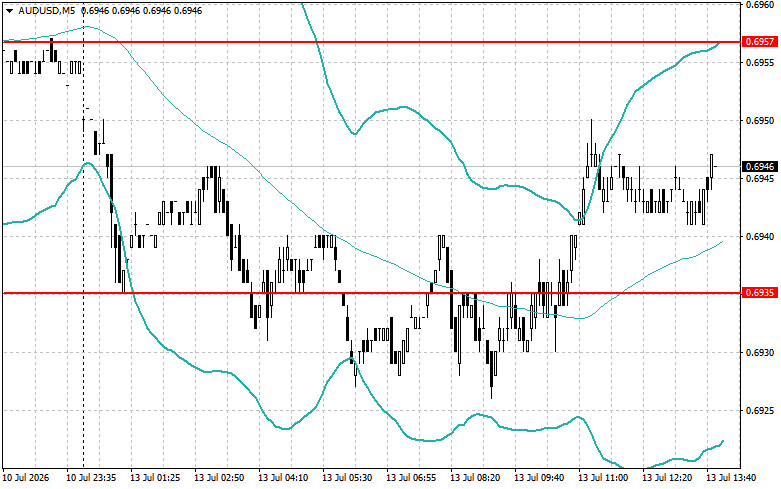The image size is (781, 489).
Task: Click the black 0.6946 current price label
Action: pos(760,166)
